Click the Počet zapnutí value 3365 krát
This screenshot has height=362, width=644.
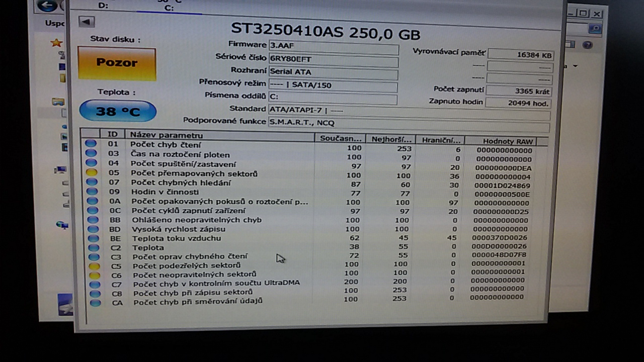point(519,92)
